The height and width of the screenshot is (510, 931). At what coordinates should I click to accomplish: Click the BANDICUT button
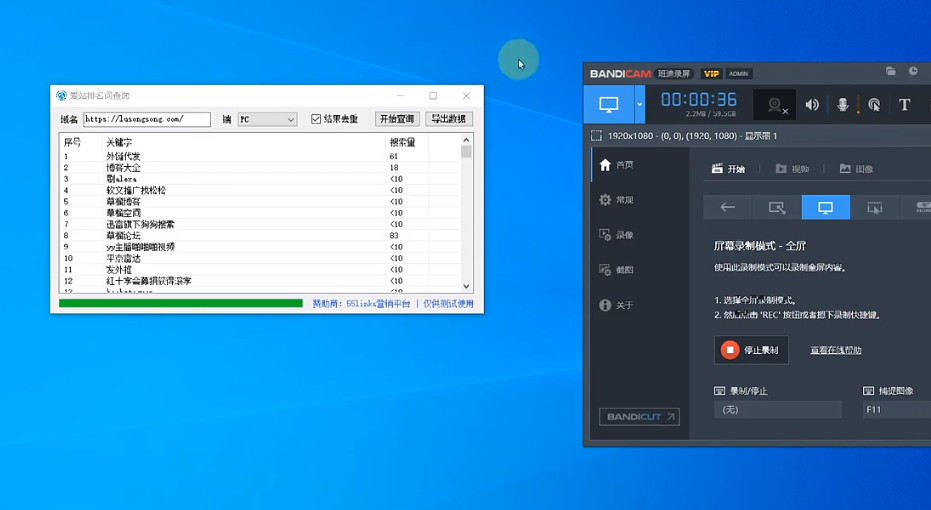(x=639, y=416)
